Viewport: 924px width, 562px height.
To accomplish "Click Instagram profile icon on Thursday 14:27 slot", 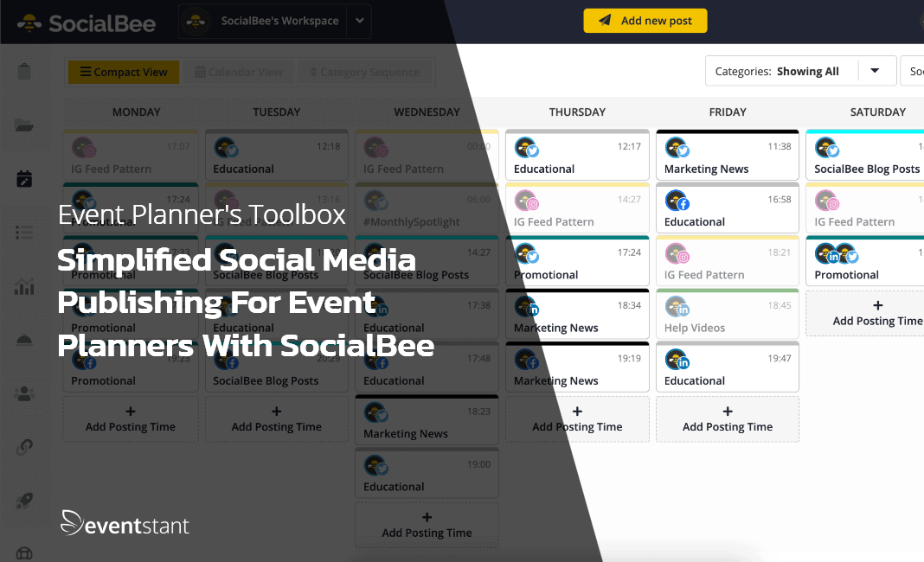I will point(526,201).
